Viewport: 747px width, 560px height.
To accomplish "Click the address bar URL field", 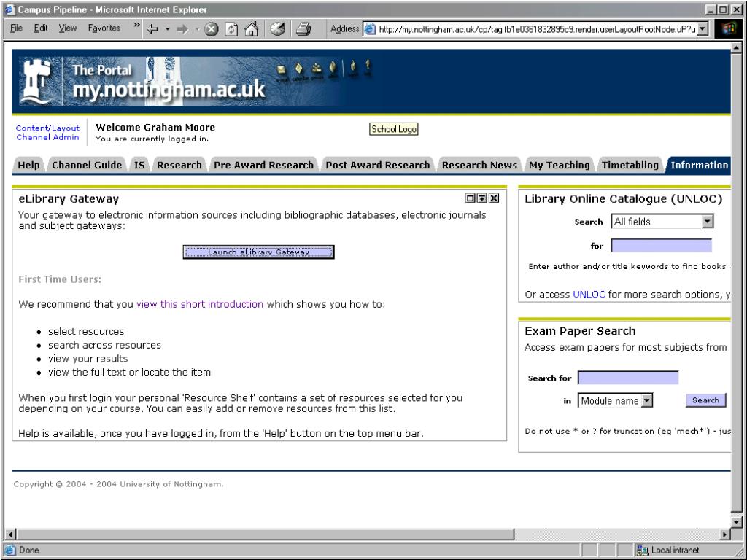I will (x=538, y=29).
